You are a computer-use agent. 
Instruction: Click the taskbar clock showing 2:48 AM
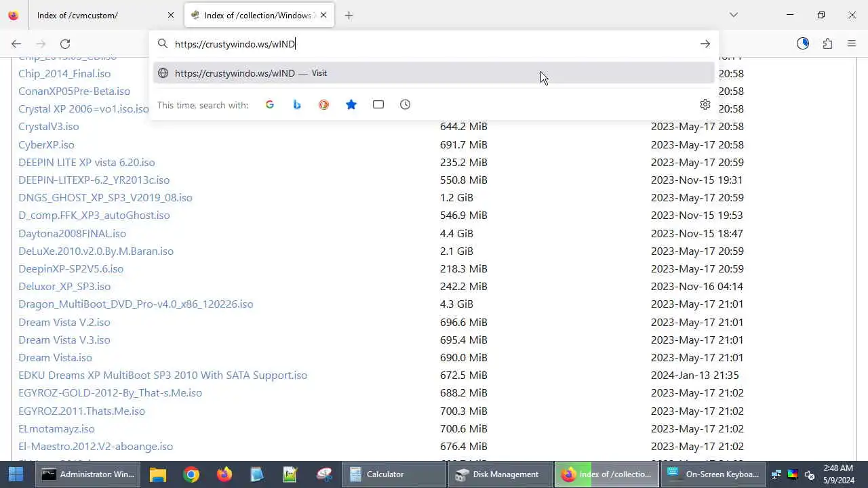pos(838,474)
